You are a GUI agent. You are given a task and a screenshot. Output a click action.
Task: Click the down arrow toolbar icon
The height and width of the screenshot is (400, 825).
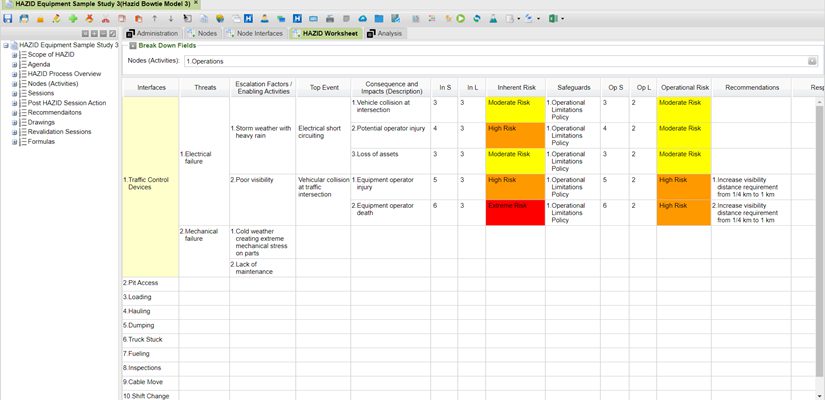(x=170, y=19)
